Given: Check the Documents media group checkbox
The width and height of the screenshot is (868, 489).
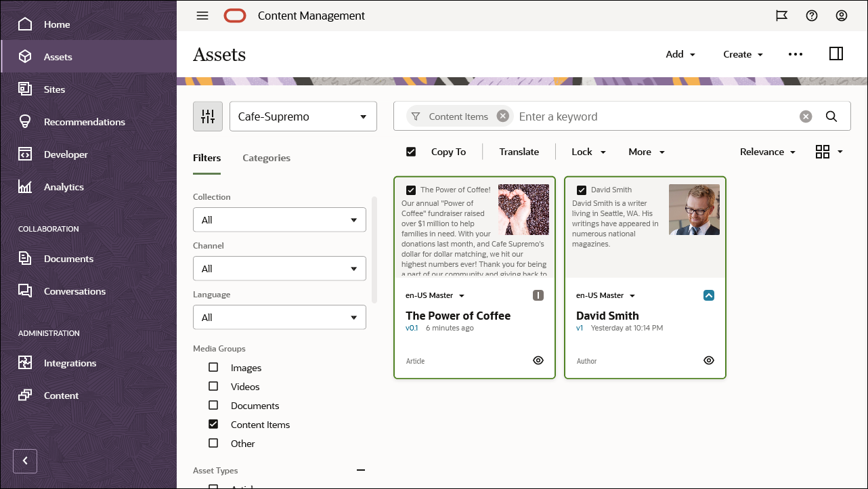Looking at the screenshot, I should click(213, 405).
